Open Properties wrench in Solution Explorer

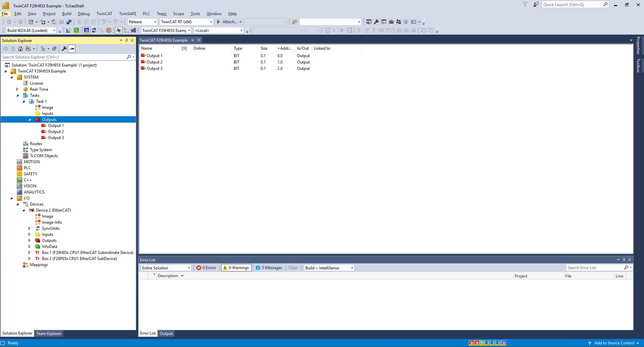pyautogui.click(x=64, y=49)
